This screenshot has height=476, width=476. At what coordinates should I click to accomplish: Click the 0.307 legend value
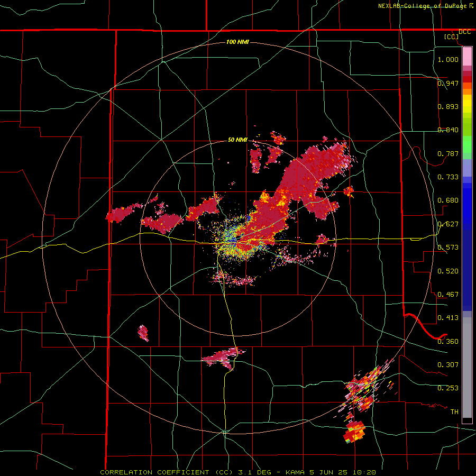coord(448,364)
